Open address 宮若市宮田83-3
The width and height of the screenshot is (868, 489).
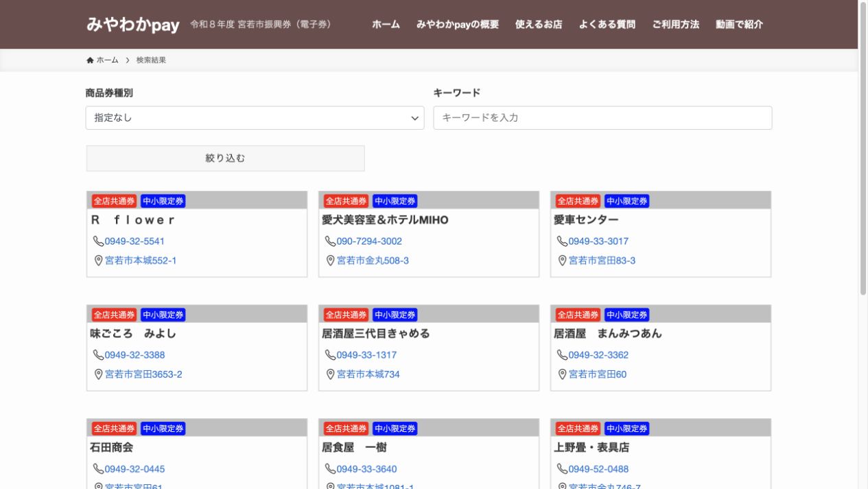(x=602, y=260)
